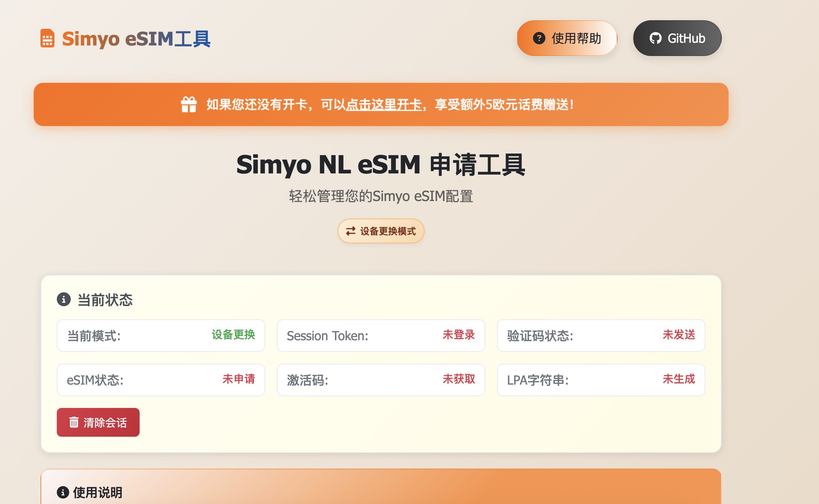
Task: Click the question mark help icon
Action: [x=539, y=38]
